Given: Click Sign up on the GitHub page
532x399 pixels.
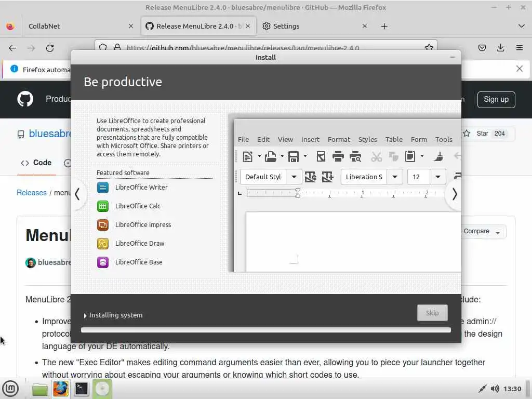Looking at the screenshot, I should coord(496,99).
